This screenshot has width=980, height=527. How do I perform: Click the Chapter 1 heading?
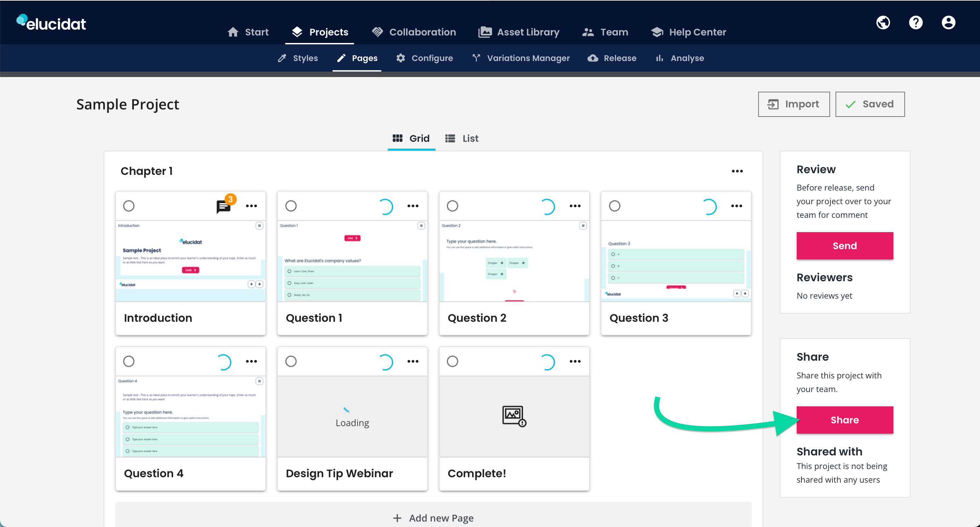147,171
